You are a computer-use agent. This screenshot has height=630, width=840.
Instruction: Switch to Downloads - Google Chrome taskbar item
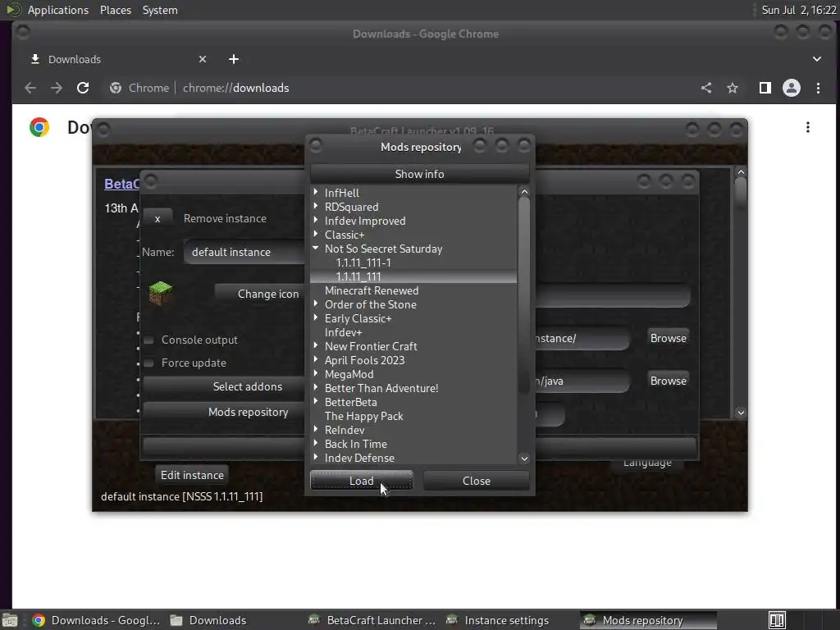[96, 620]
